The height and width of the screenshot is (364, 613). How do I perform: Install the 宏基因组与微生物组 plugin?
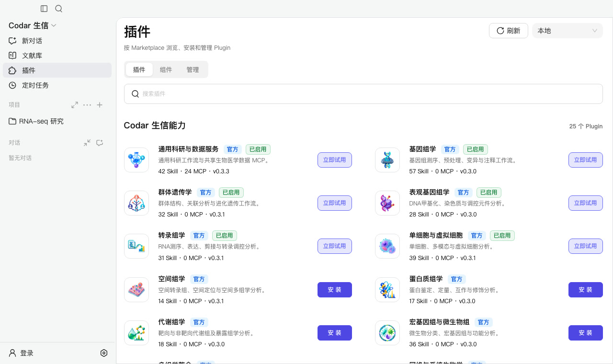pos(586,333)
